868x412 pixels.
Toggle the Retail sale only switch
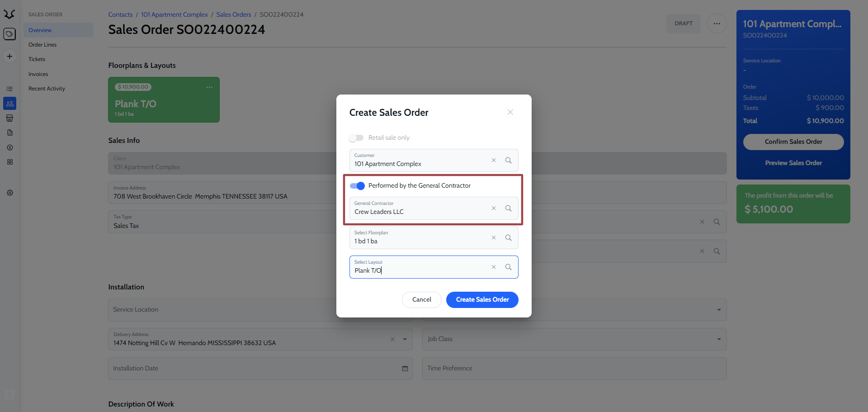click(x=356, y=138)
